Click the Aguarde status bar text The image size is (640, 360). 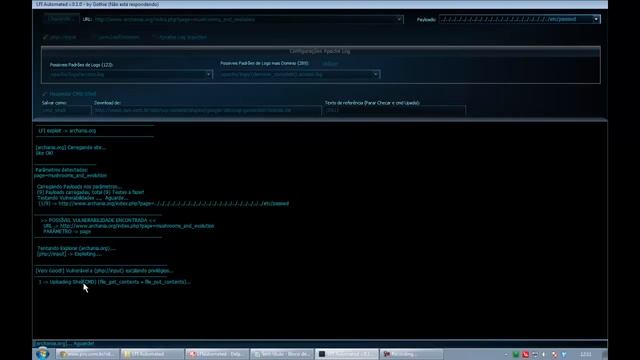coord(64,344)
